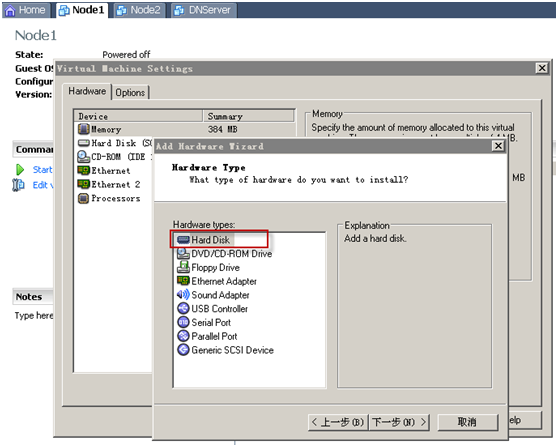The image size is (558, 447).
Task: Select the 'Processors' row text
Action: pyautogui.click(x=116, y=198)
